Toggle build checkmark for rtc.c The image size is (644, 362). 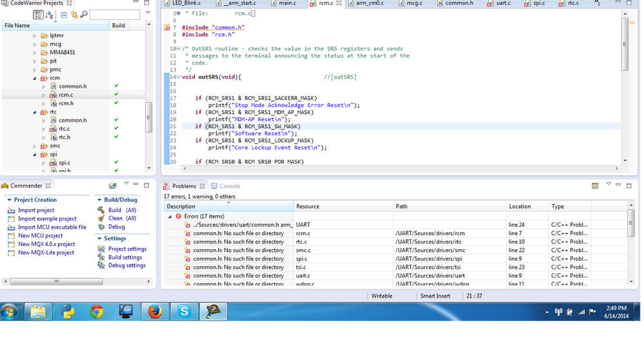coord(116,128)
